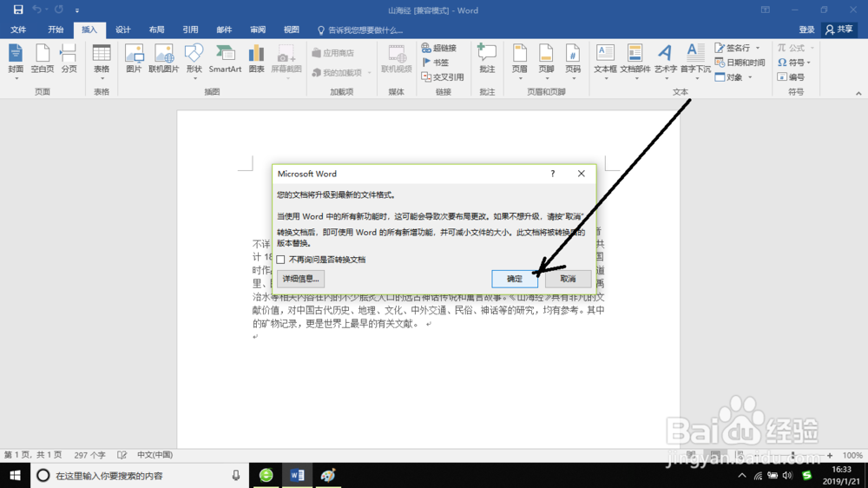Insert a chart (图表)
Screen dimensions: 868x488
256,59
